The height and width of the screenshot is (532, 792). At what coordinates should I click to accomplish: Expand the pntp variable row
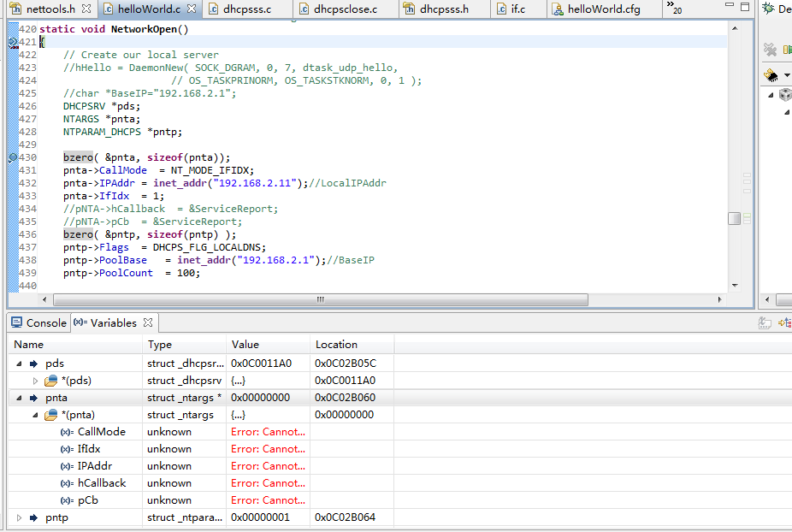(x=19, y=517)
